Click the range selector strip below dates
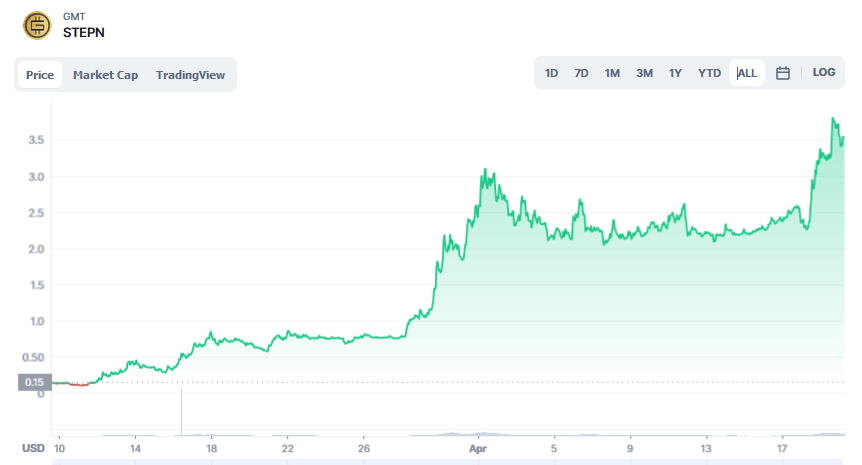Image resolution: width=862 pixels, height=465 pixels. [x=448, y=462]
